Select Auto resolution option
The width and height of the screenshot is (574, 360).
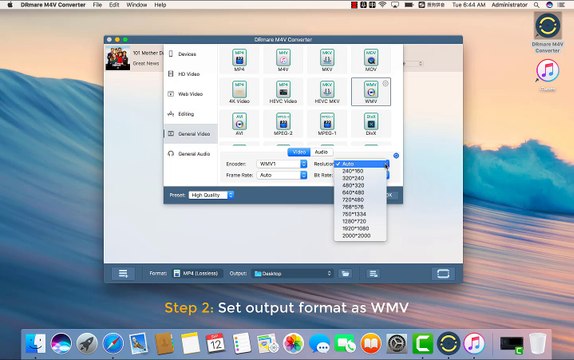360,164
